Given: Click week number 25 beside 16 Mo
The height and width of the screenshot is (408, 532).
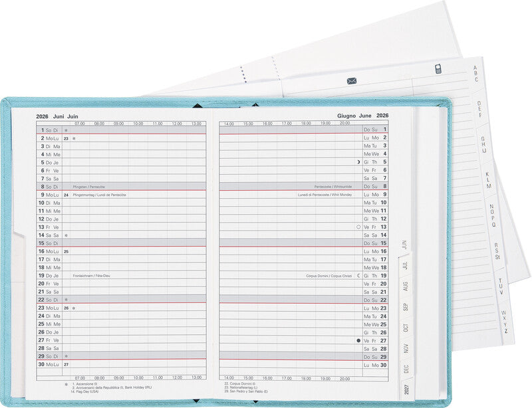Looking at the screenshot, I should 66,252.
